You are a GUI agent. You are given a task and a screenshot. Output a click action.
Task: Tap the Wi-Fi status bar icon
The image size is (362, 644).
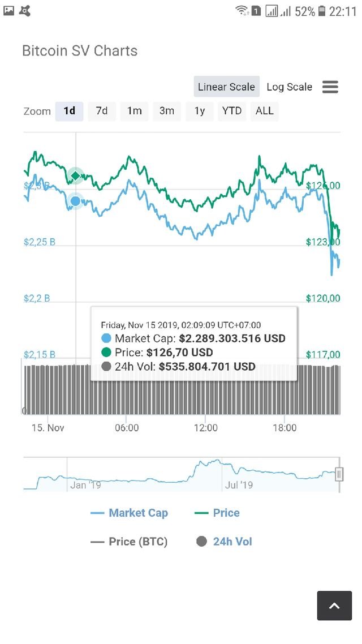(x=242, y=11)
